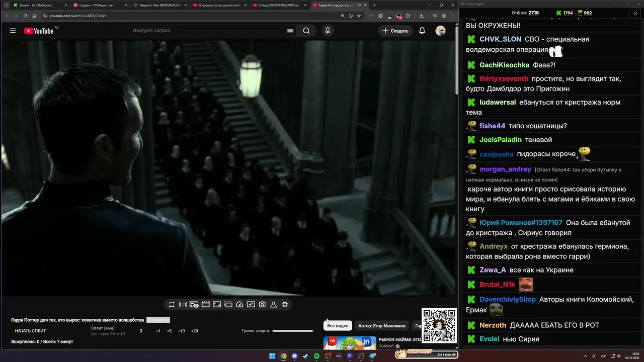The image size is (644, 362).
Task: Adjust the Громк. алерта volume slider
Action: (292, 331)
